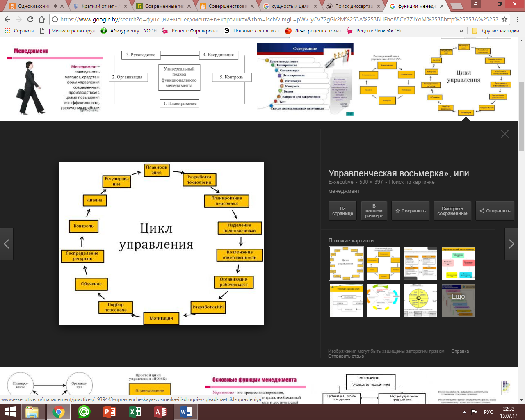Switch to the Совершенствова tab
The image size is (525, 420).
[224, 6]
